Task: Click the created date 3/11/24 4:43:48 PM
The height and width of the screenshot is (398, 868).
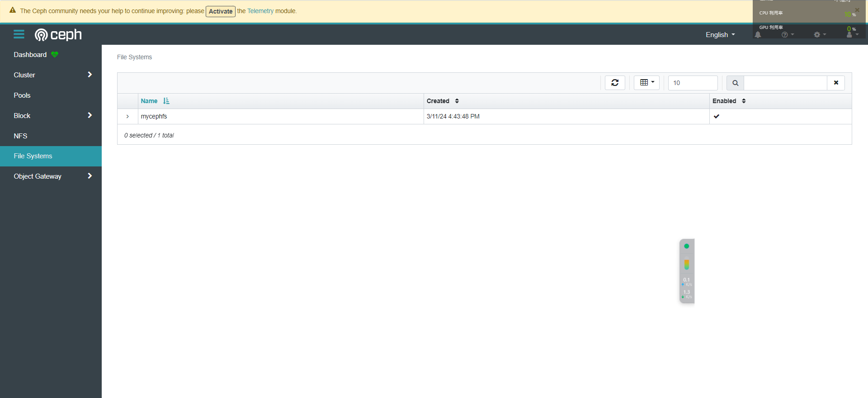Action: tap(453, 116)
